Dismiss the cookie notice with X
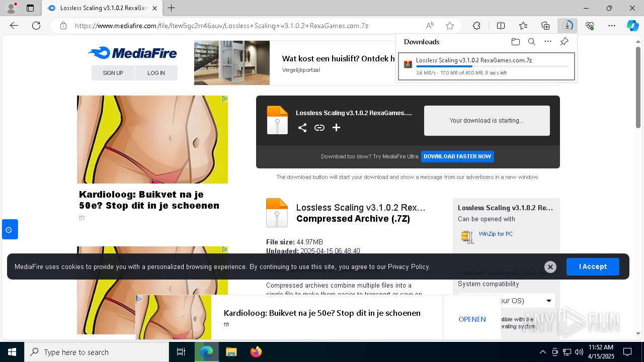Screen dimensions: 644x362 coord(550,267)
